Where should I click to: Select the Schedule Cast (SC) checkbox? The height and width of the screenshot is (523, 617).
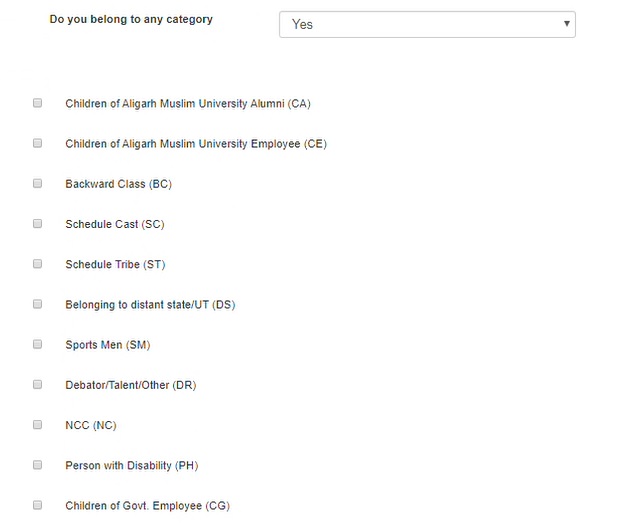point(38,224)
